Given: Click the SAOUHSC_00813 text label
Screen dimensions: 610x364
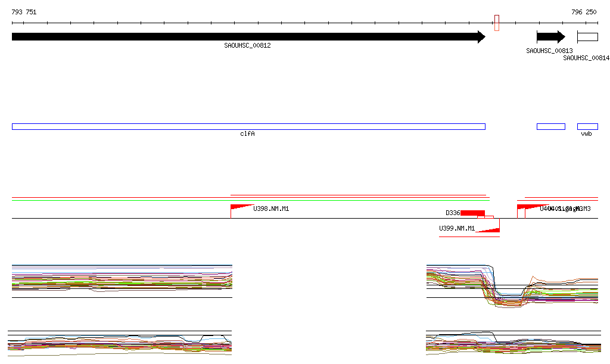Looking at the screenshot, I should [x=549, y=51].
